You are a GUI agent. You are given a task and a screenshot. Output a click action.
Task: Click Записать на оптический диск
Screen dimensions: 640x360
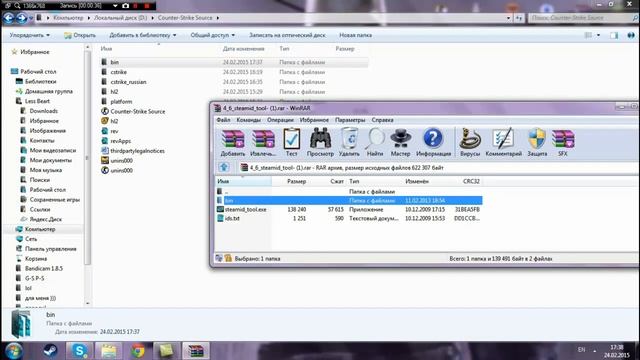click(x=287, y=35)
